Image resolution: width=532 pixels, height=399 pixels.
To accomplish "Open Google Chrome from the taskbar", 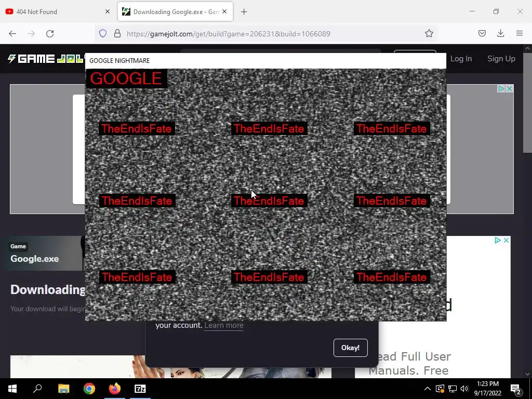I will point(89,389).
